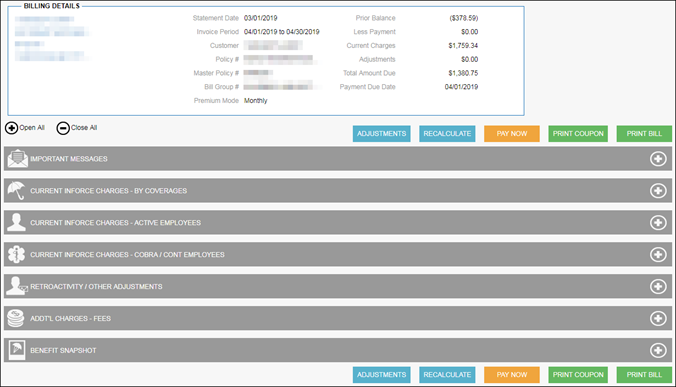The height and width of the screenshot is (387, 676).
Task: Click the Open All plus icon
Action: pos(12,128)
